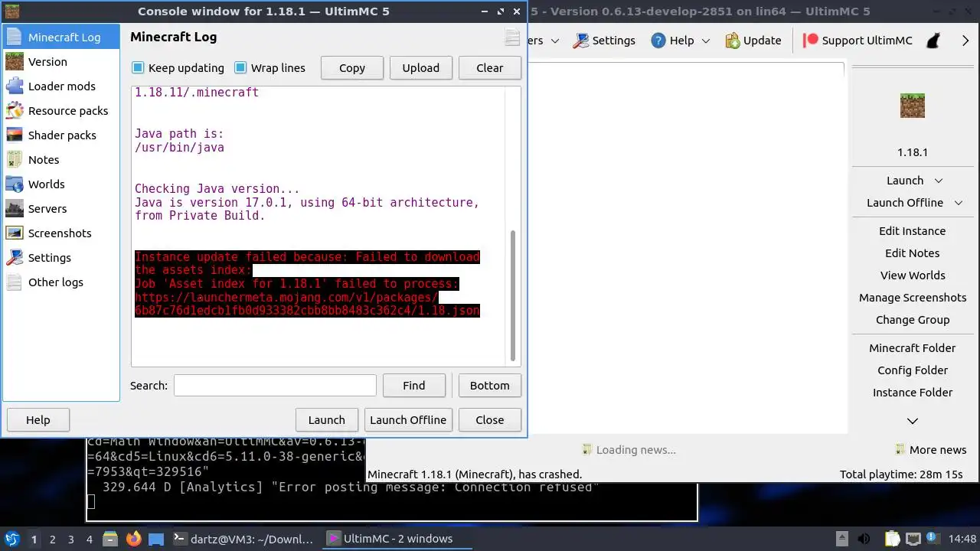980x551 pixels.
Task: Click the Find button
Action: [x=414, y=385]
